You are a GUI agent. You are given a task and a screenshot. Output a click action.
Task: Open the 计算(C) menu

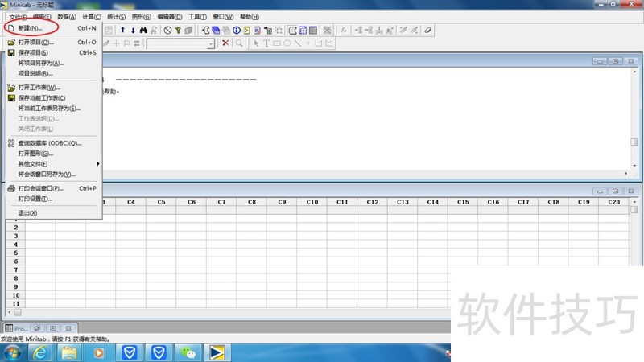(91, 17)
